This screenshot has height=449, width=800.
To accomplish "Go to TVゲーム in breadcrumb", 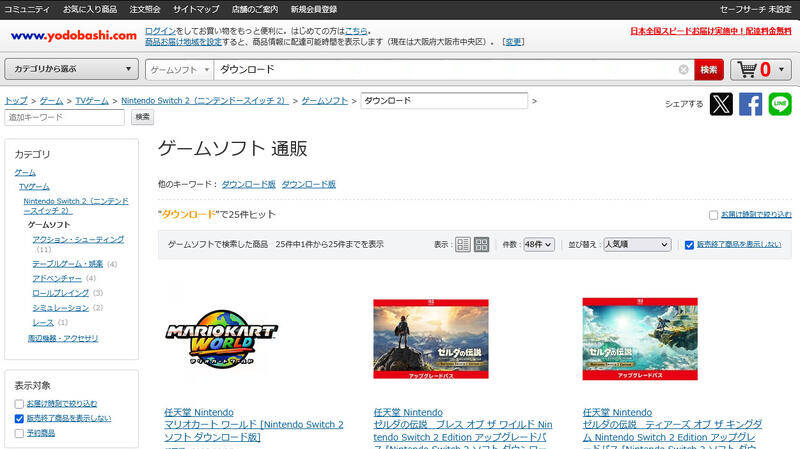I will 92,101.
